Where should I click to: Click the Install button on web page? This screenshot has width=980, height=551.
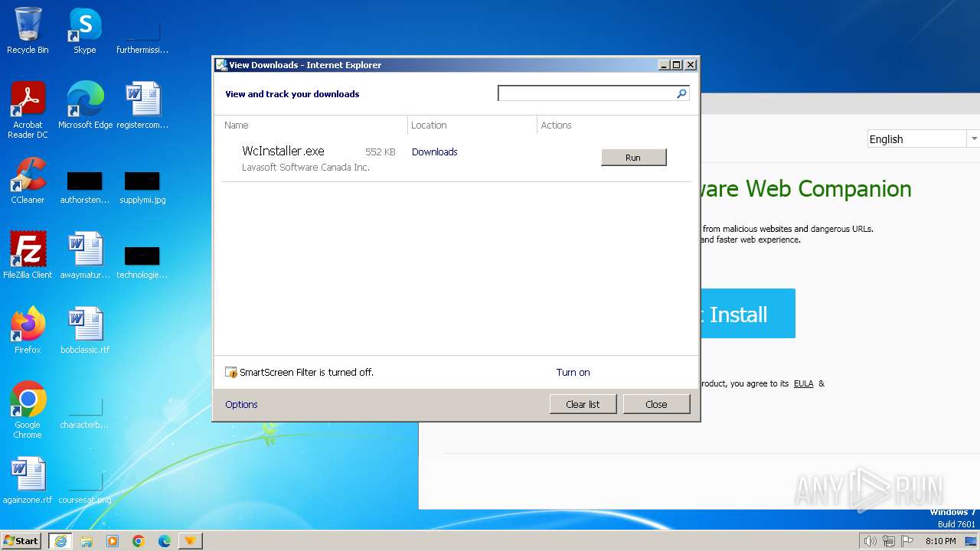pos(747,314)
